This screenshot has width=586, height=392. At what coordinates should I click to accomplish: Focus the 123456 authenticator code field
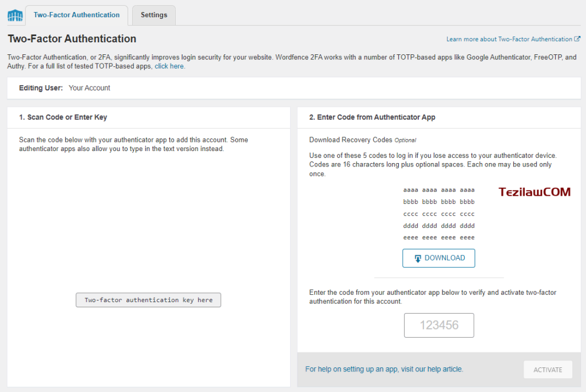point(439,325)
